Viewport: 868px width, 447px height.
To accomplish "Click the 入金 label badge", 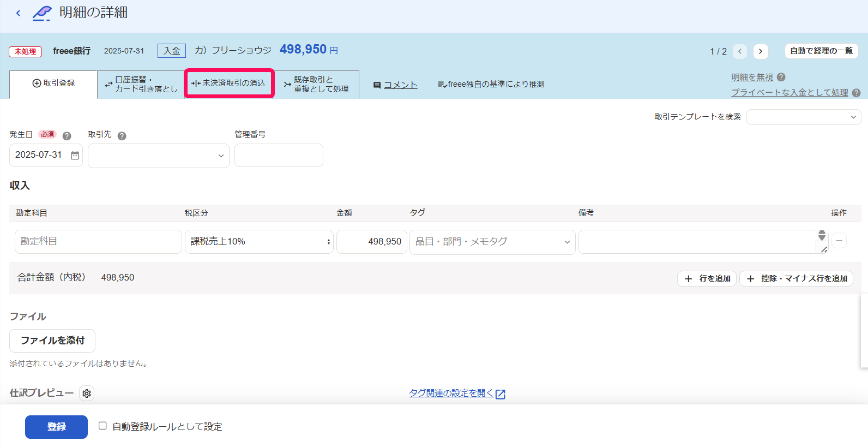I will coord(172,51).
